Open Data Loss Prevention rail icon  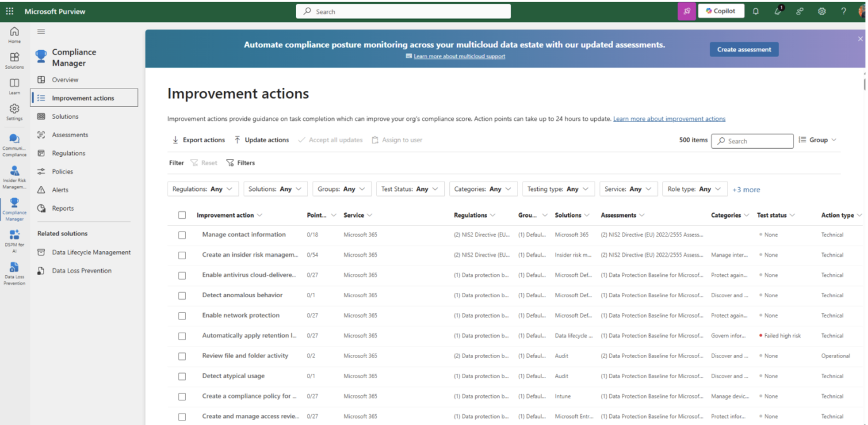pos(15,274)
